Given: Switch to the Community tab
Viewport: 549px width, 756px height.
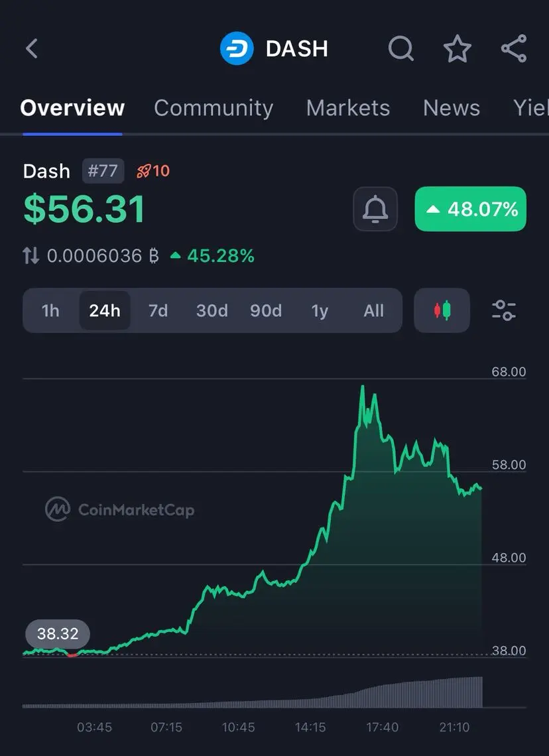Looking at the screenshot, I should pos(213,108).
